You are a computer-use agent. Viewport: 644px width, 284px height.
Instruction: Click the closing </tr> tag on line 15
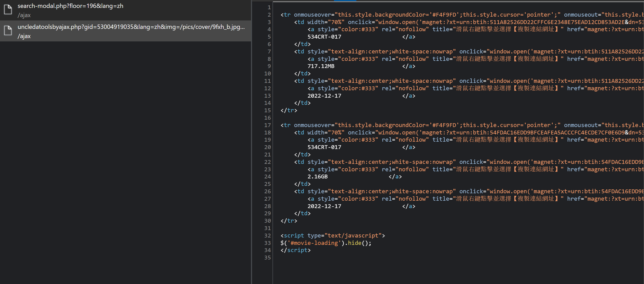(x=289, y=110)
